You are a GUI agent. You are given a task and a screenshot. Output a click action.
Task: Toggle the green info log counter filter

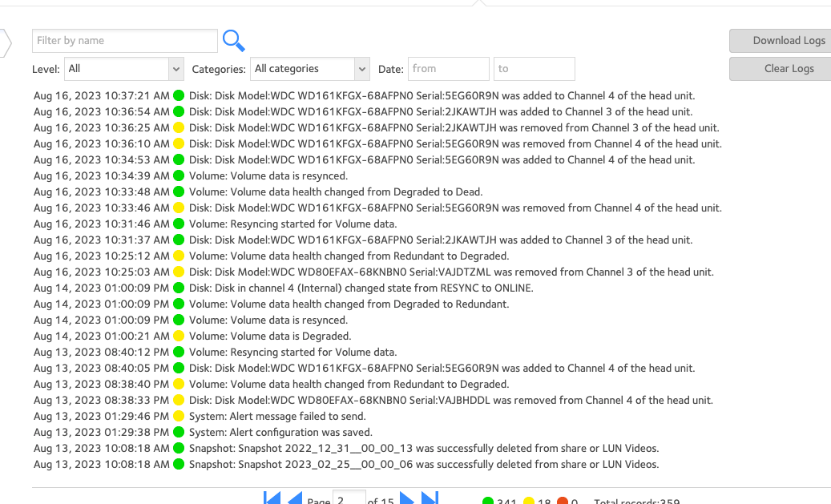click(x=488, y=500)
